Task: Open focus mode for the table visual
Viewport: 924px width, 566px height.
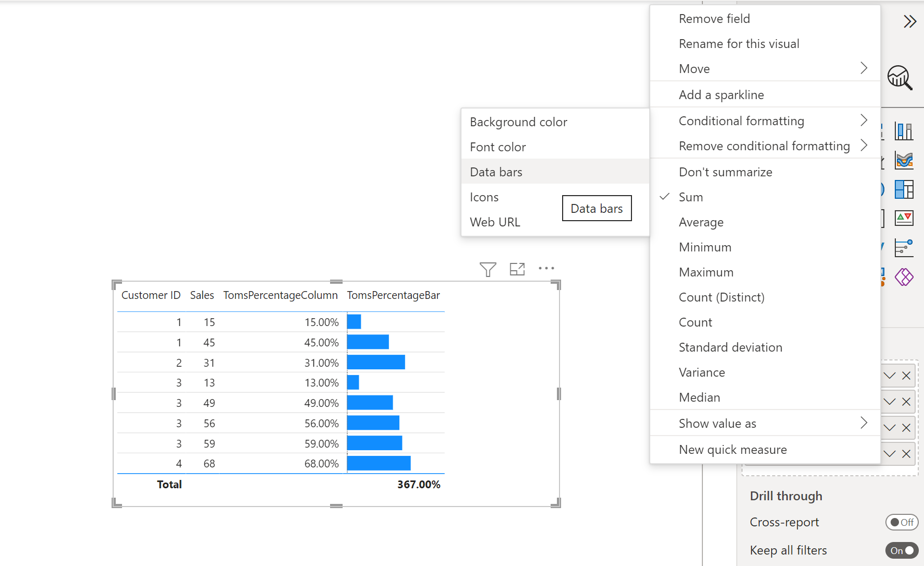Action: pyautogui.click(x=517, y=269)
